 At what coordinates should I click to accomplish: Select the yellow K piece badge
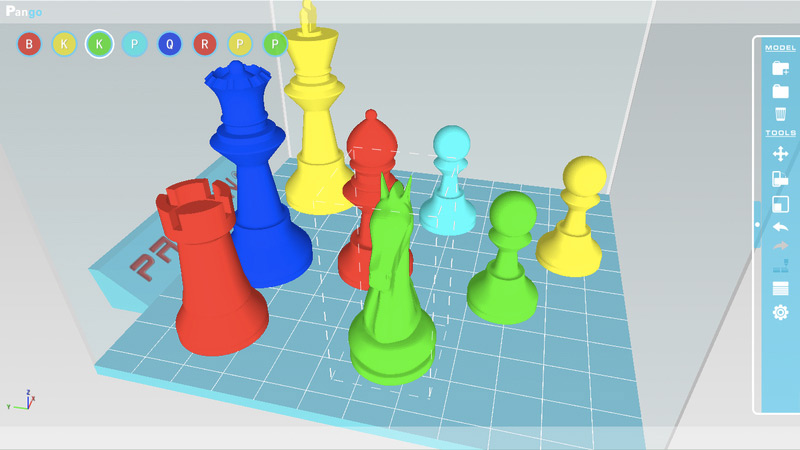pos(64,44)
